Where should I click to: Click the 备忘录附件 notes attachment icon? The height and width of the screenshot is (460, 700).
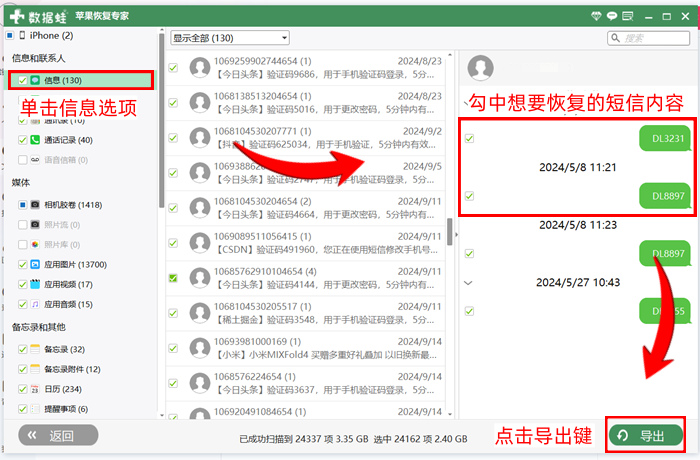point(35,369)
